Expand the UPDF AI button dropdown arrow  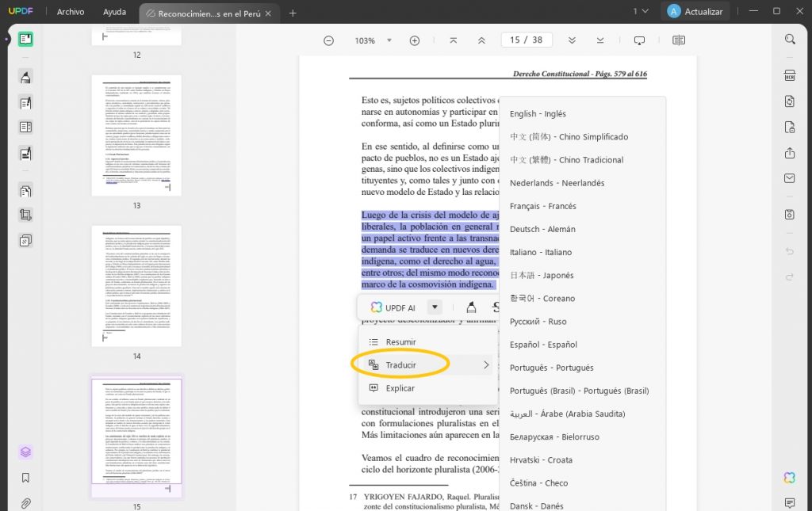(433, 307)
